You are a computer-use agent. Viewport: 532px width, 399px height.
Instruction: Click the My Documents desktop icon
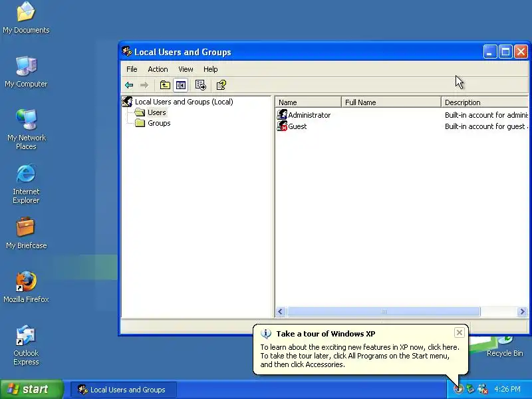[26, 18]
